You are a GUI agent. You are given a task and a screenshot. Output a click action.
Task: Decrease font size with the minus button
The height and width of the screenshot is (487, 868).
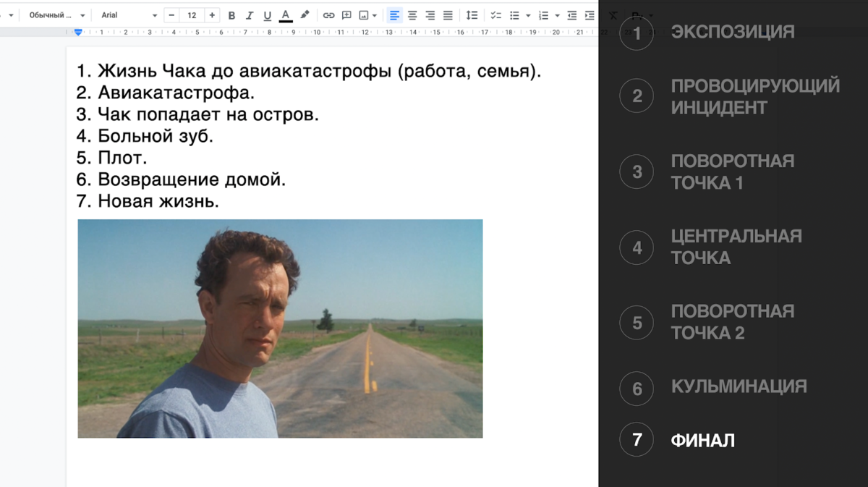(171, 15)
